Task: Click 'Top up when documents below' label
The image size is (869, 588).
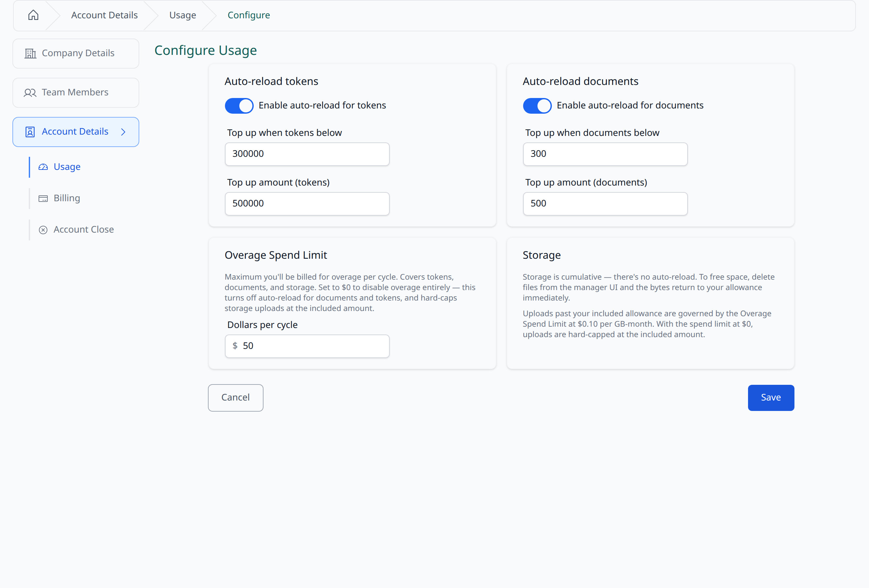Action: tap(592, 133)
